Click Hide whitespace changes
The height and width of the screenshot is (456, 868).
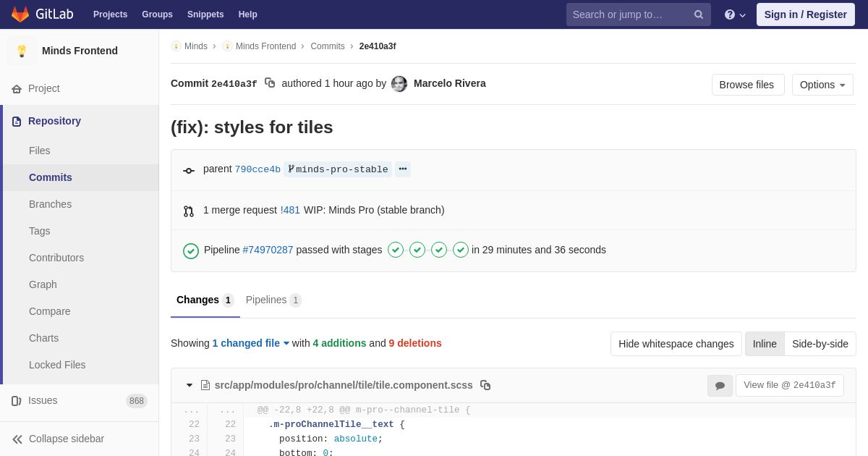[x=676, y=344]
